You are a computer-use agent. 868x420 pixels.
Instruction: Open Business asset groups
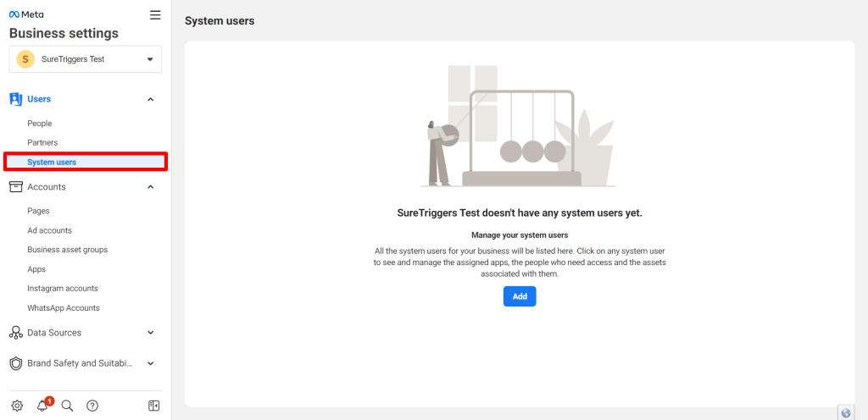point(67,250)
